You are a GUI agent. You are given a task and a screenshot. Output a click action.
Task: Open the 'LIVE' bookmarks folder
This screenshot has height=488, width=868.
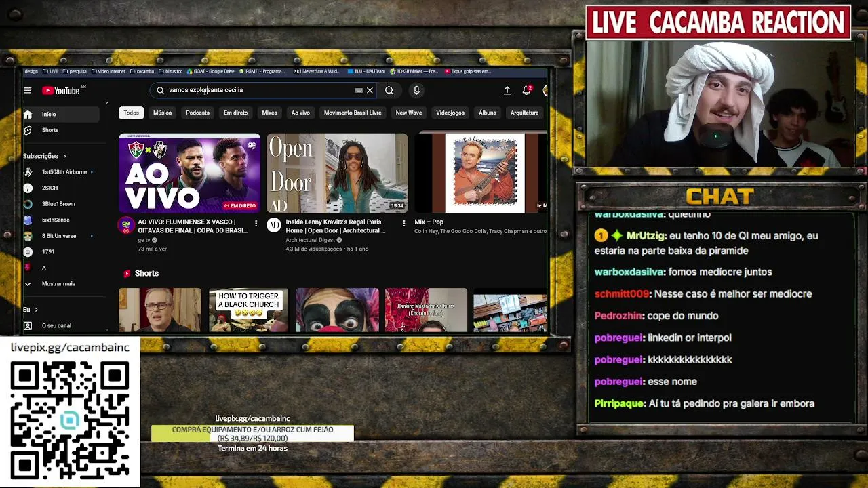pyautogui.click(x=51, y=71)
